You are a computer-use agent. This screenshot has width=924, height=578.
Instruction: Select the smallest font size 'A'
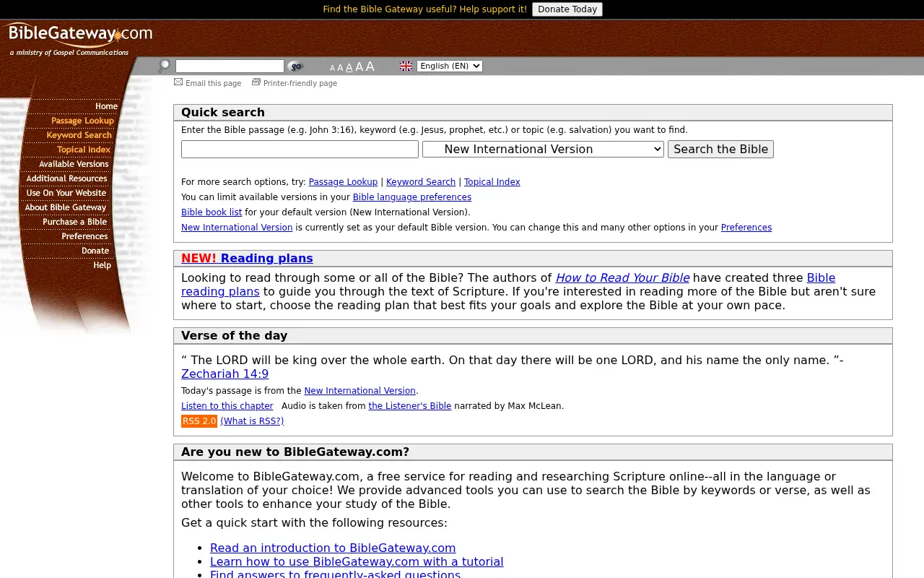click(332, 68)
